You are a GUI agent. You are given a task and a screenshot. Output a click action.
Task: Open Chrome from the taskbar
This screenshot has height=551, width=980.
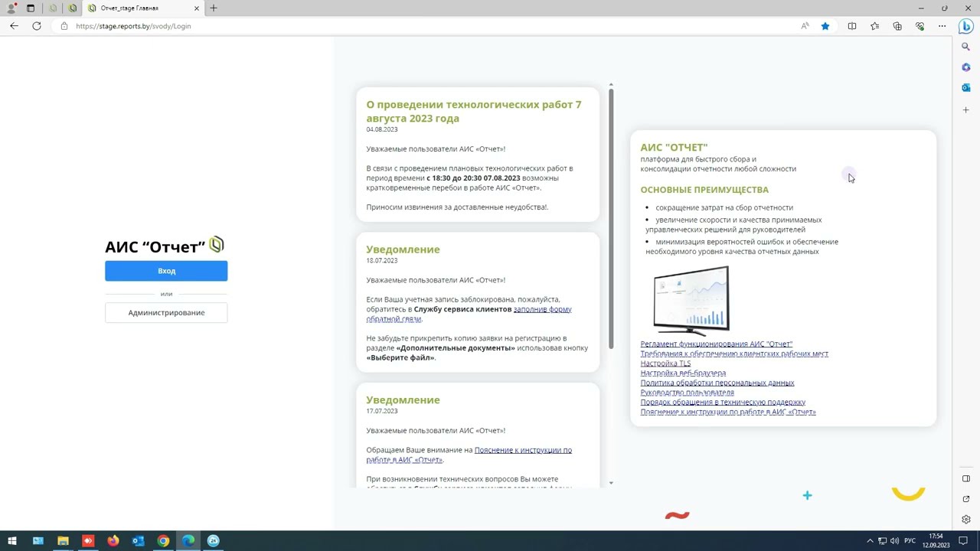[163, 540]
